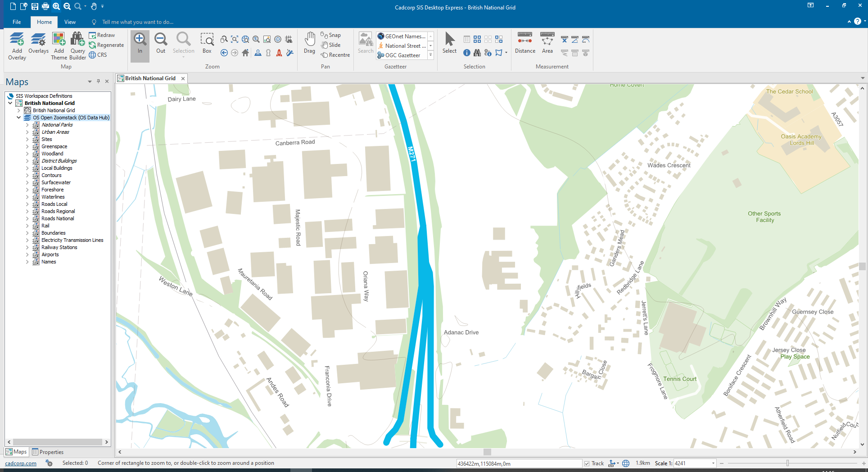The height and width of the screenshot is (472, 868).
Task: Toggle the Track checkbox in status bar
Action: click(x=587, y=463)
